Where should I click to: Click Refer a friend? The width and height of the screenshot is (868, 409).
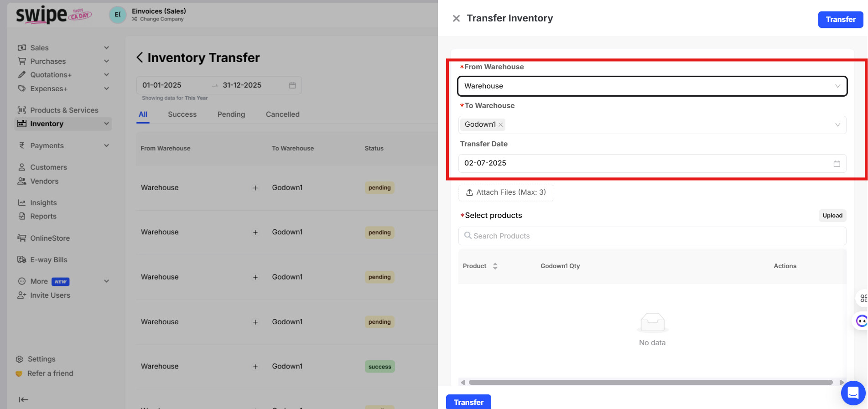click(x=50, y=373)
